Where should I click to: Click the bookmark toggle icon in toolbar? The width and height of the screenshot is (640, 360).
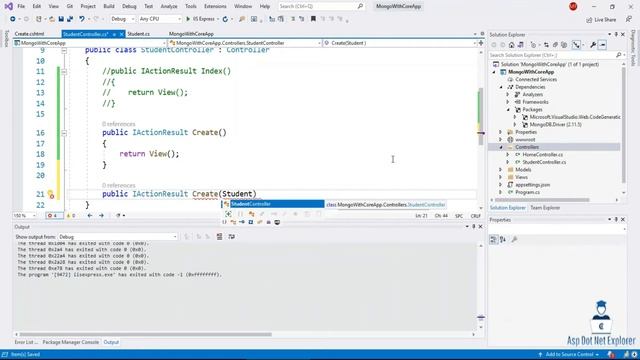coord(313,19)
